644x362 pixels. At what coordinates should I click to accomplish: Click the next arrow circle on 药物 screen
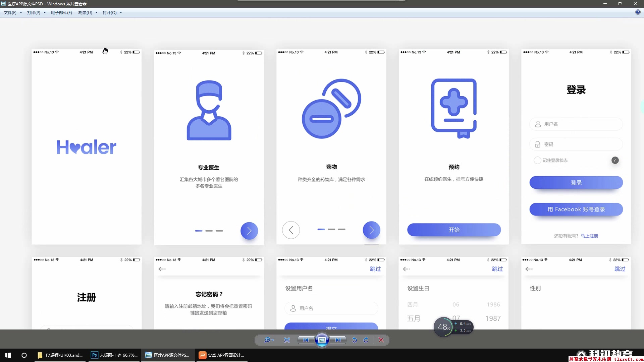click(371, 230)
